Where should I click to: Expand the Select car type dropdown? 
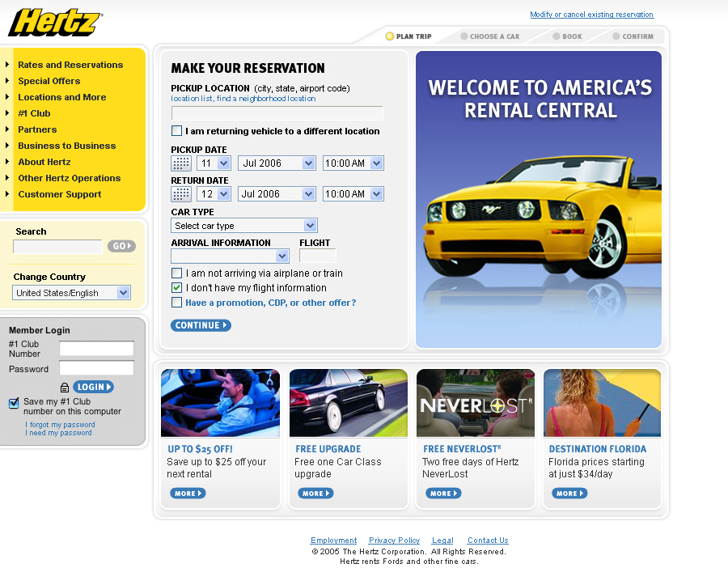pos(244,226)
